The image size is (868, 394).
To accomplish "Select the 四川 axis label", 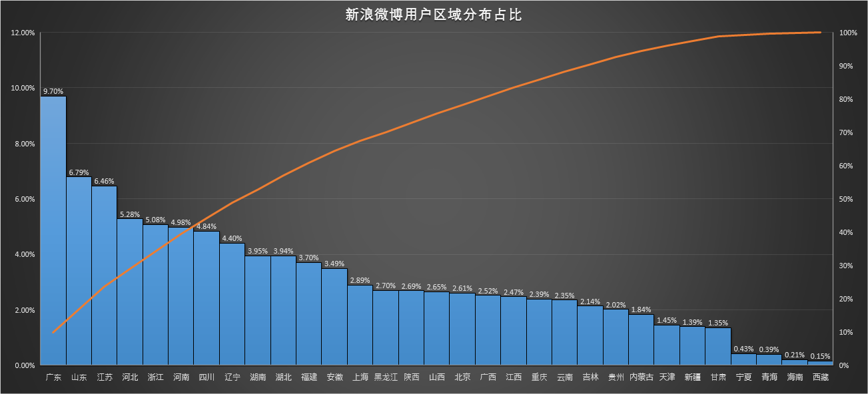I will coord(207,377).
